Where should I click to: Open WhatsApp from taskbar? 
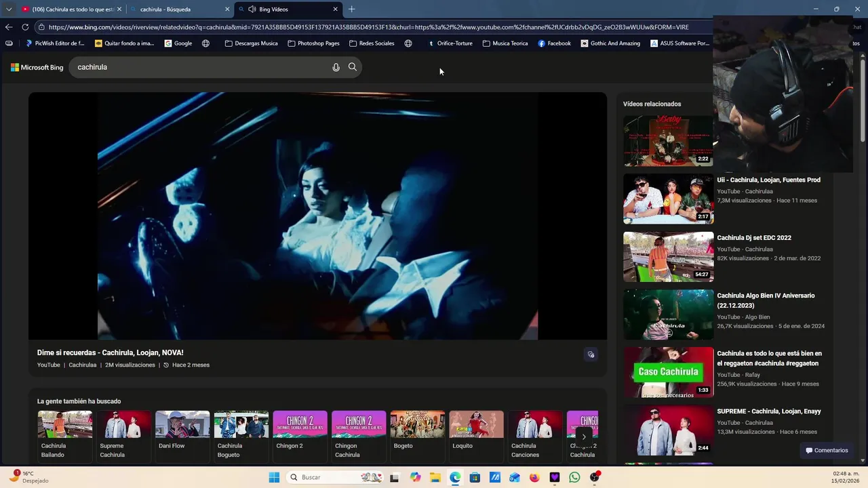574,477
